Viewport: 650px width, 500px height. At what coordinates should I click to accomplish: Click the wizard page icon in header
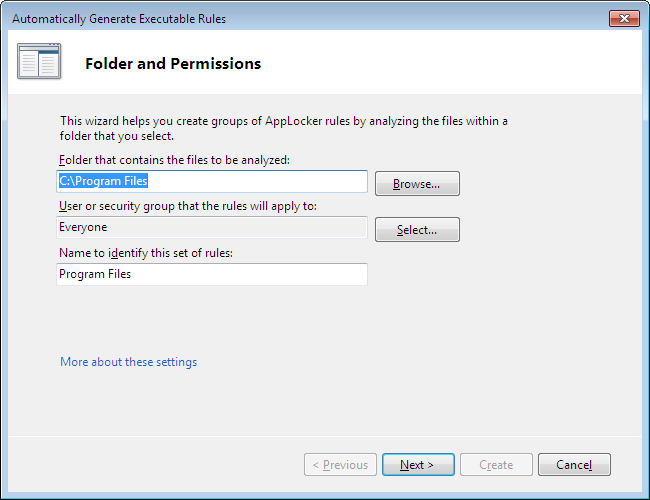pos(39,63)
